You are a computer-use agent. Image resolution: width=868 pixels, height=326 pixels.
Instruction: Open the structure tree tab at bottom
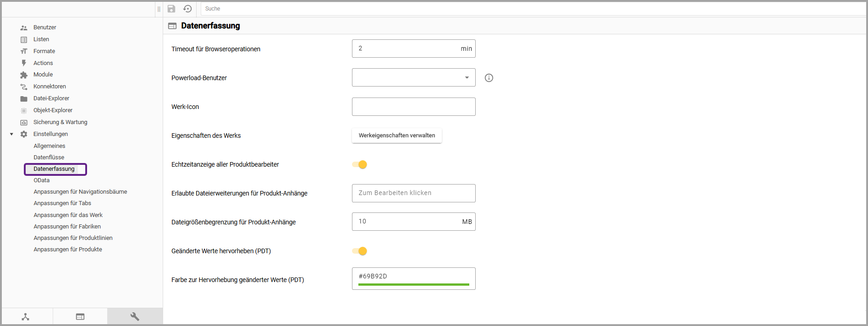click(26, 316)
